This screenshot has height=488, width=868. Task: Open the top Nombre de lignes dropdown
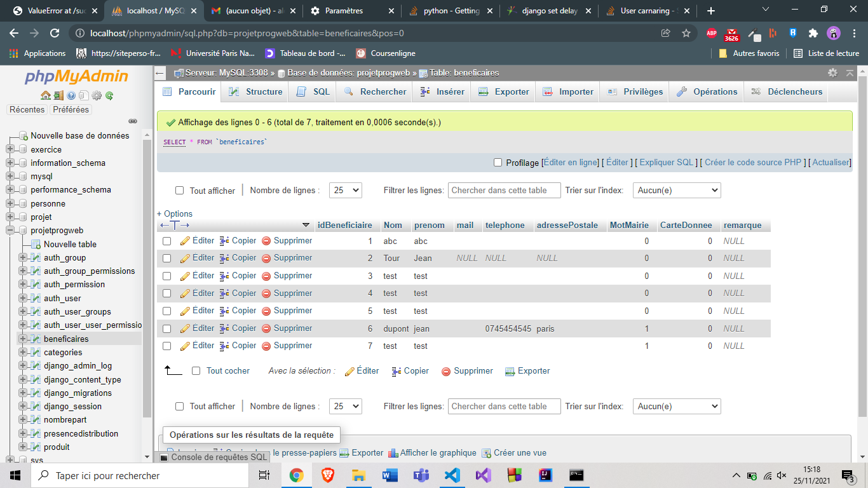click(x=346, y=190)
